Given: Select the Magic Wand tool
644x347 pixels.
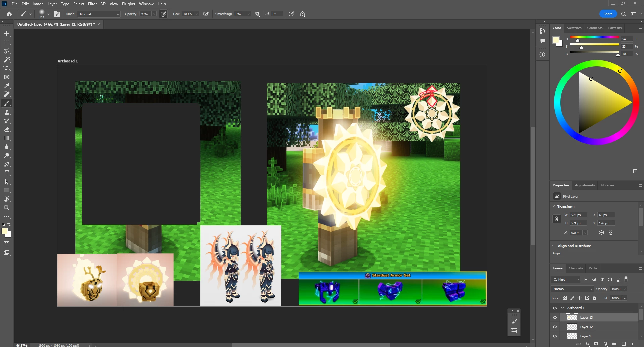Looking at the screenshot, I should 7,60.
